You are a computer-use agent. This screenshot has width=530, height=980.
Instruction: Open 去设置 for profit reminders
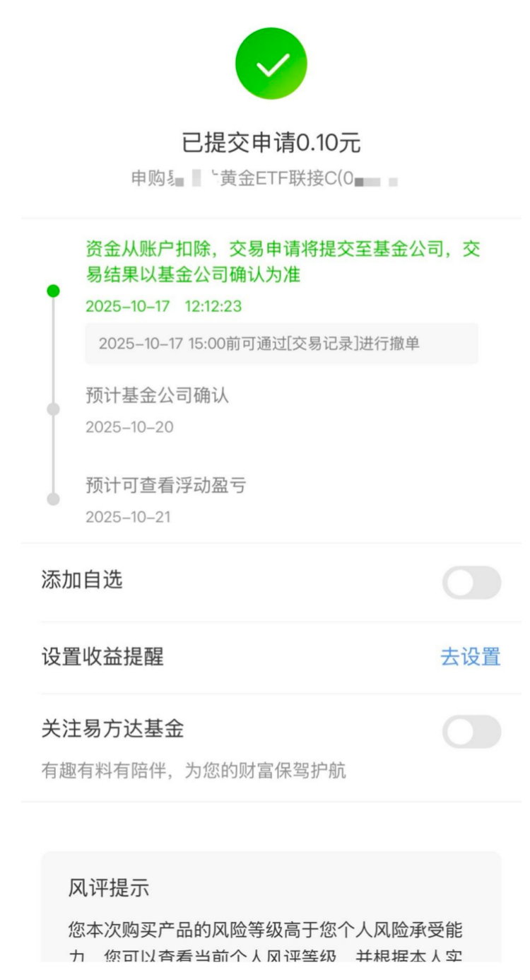tap(470, 657)
